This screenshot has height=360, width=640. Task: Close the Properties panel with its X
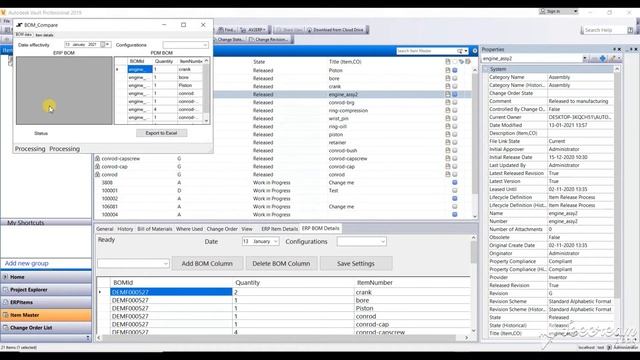620,49
